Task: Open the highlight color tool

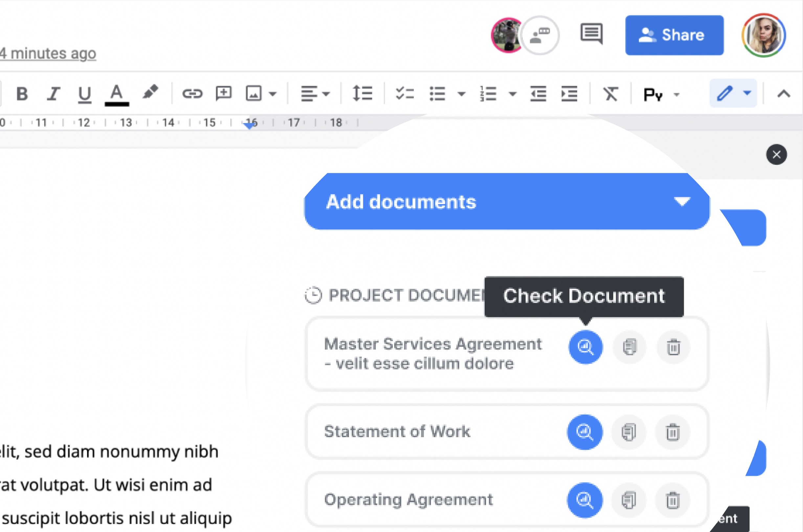Action: [150, 92]
